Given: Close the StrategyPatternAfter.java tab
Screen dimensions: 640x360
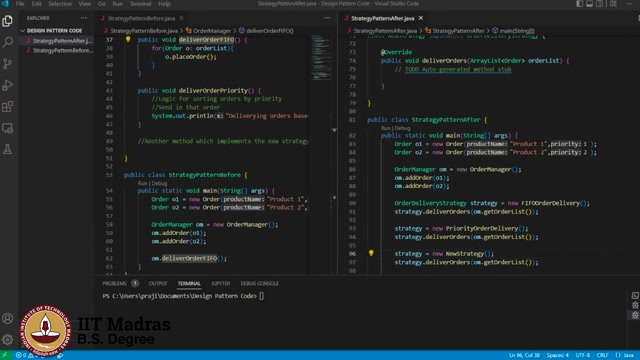Looking at the screenshot, I should click(x=421, y=18).
